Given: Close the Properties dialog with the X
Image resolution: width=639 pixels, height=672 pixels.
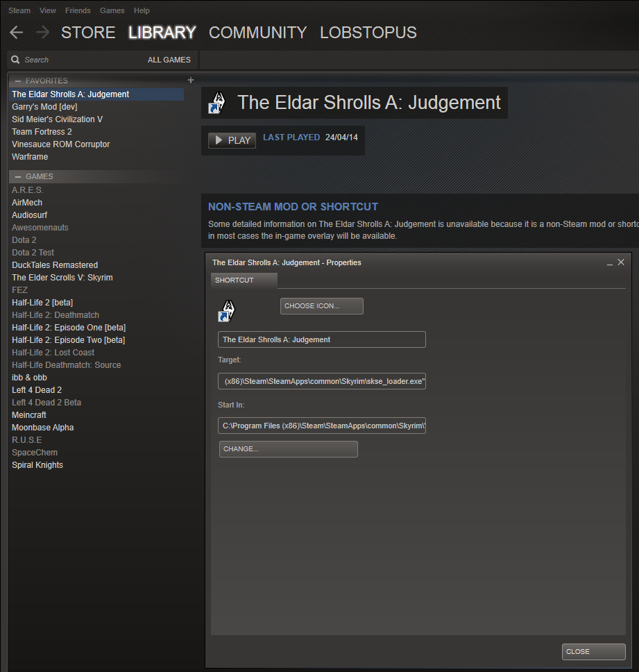Looking at the screenshot, I should [x=621, y=262].
